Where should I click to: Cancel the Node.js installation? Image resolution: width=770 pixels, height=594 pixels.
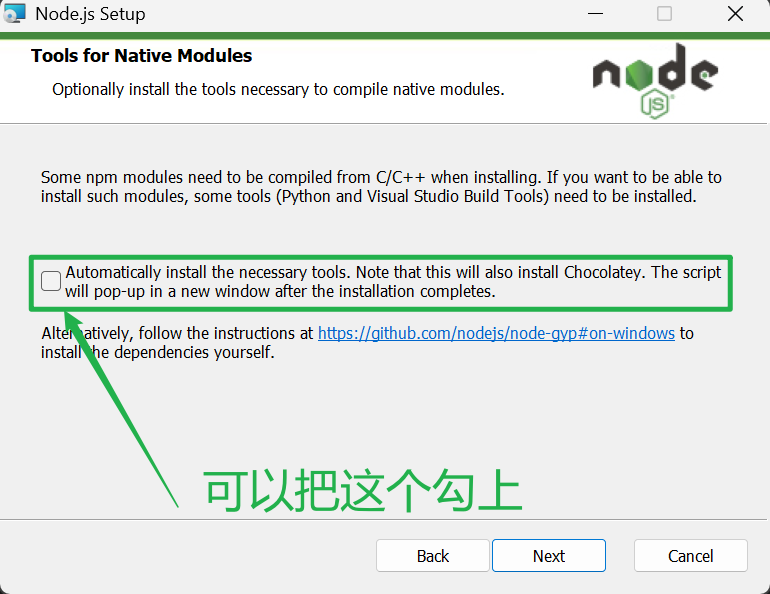coord(690,556)
